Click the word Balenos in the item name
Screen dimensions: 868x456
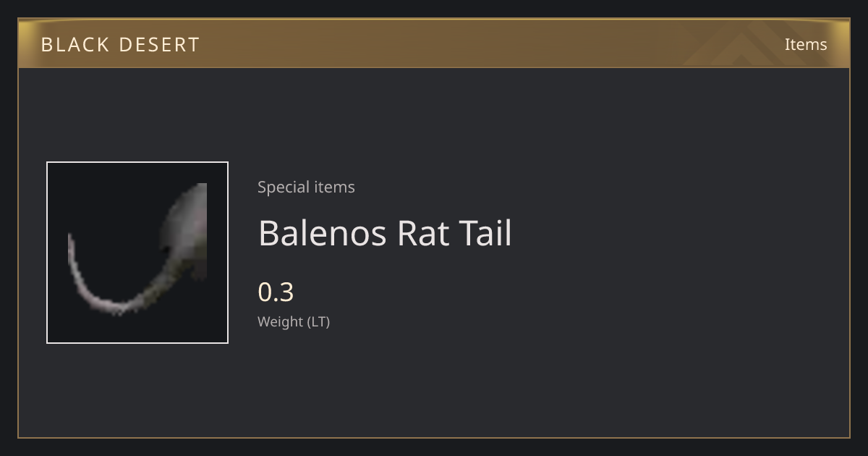click(x=322, y=233)
